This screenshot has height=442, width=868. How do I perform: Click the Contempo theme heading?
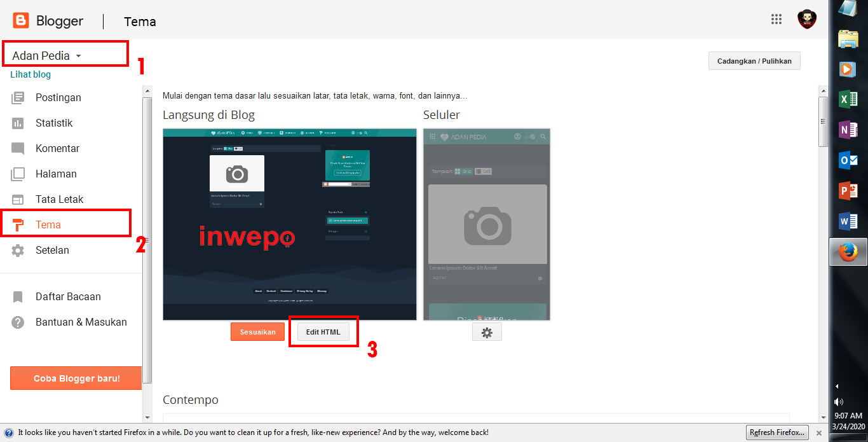coord(191,400)
